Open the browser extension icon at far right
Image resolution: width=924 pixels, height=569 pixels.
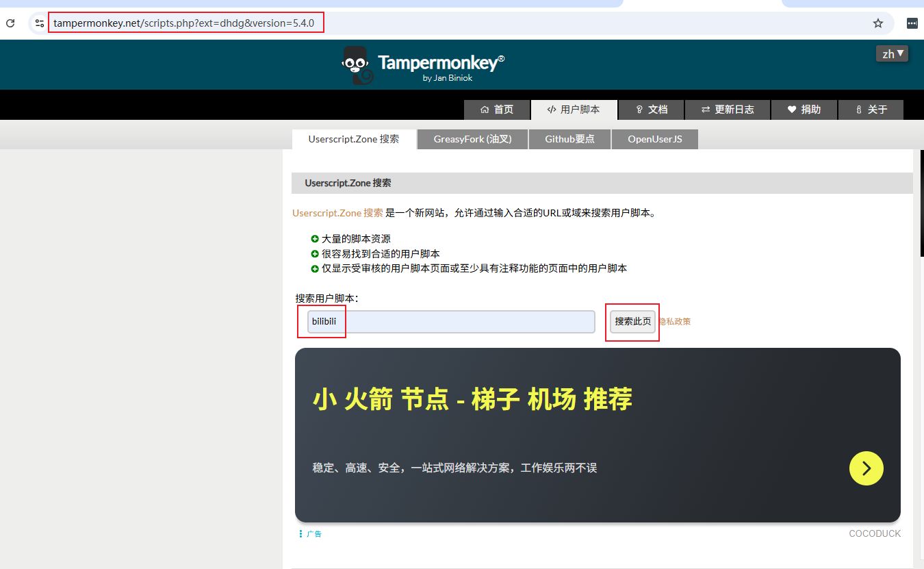click(912, 23)
